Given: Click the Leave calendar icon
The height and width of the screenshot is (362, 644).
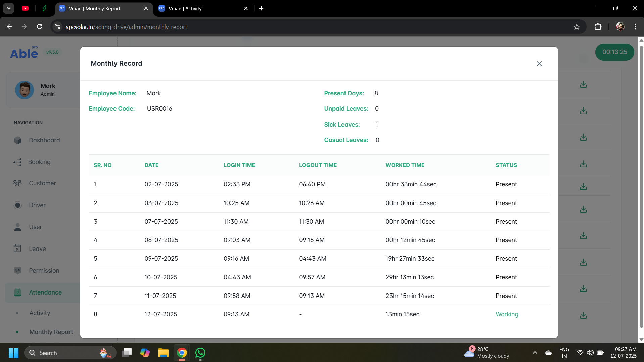Looking at the screenshot, I should point(17,248).
